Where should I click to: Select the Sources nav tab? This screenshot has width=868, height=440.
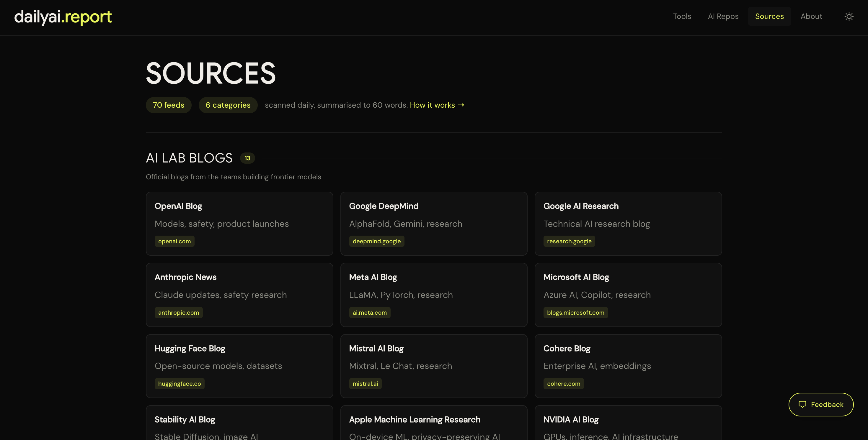tap(769, 16)
